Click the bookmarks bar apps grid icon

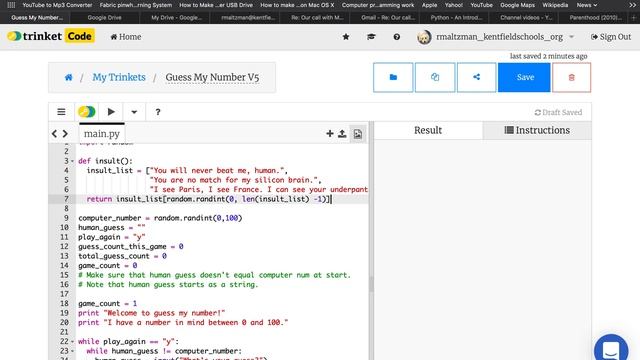11,5
